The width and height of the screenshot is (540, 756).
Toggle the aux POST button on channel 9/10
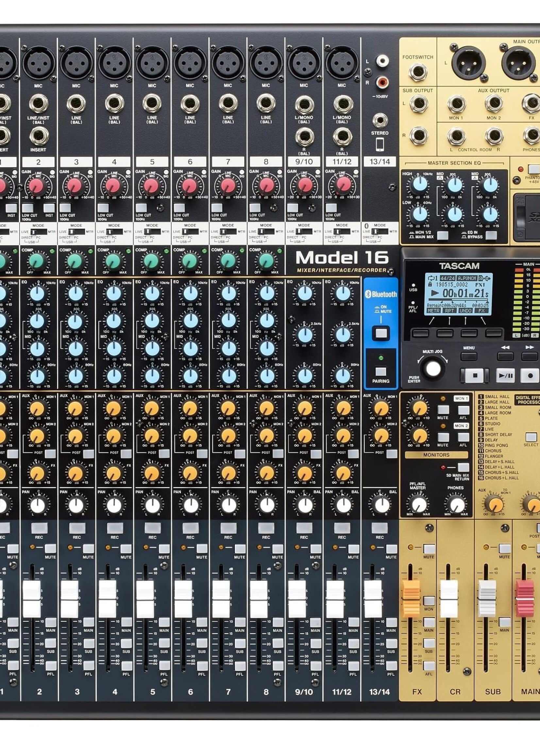(x=315, y=454)
